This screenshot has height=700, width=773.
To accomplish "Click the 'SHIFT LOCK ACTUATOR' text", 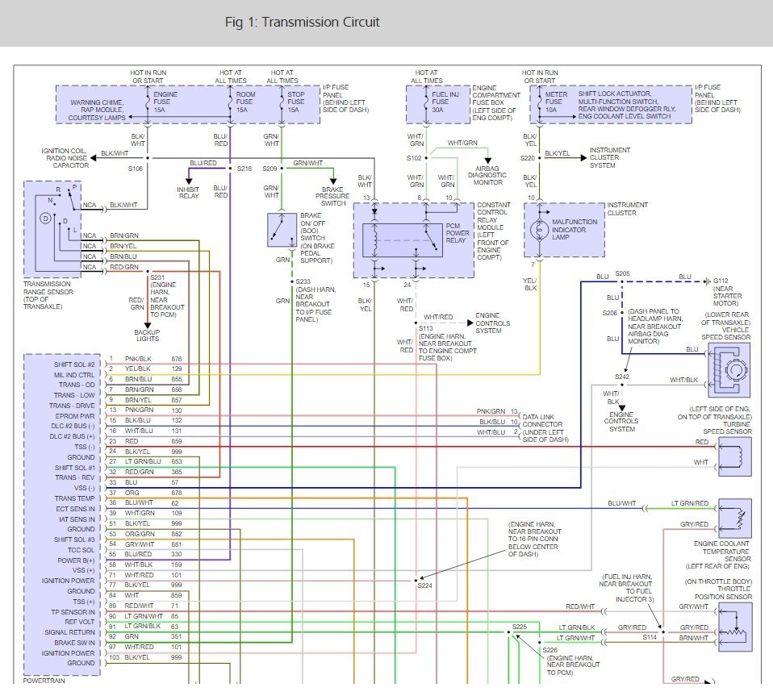I will point(614,94).
